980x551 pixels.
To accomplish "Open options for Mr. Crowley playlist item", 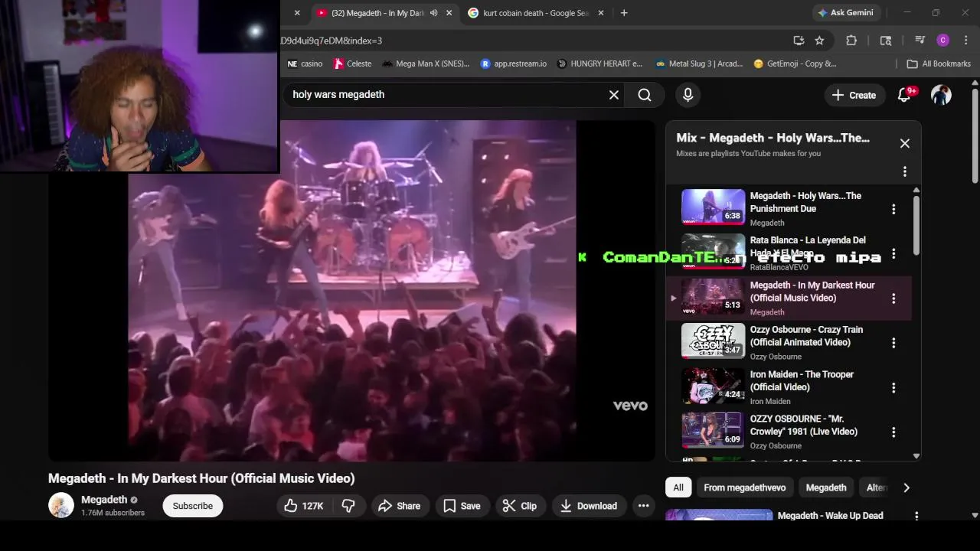I will point(893,432).
